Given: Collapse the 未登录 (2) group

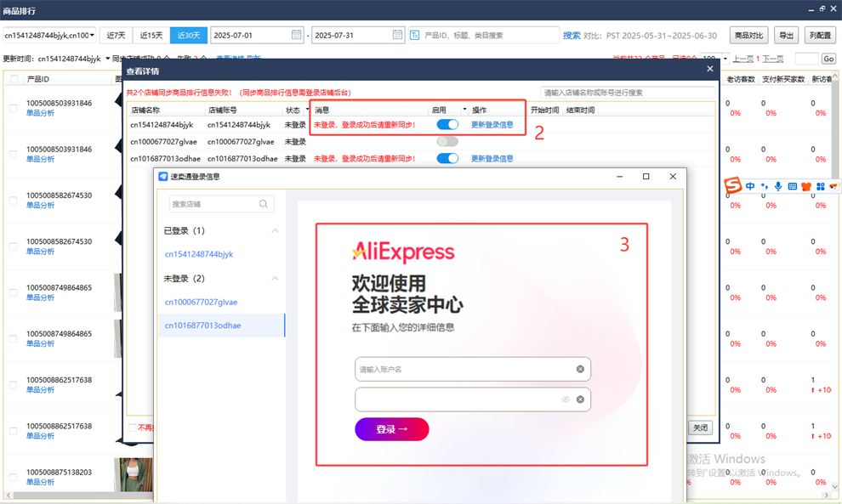Looking at the screenshot, I should click(x=275, y=279).
